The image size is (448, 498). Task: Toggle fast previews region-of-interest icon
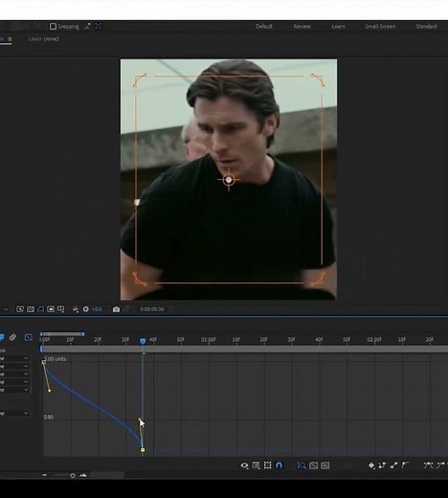point(20,309)
